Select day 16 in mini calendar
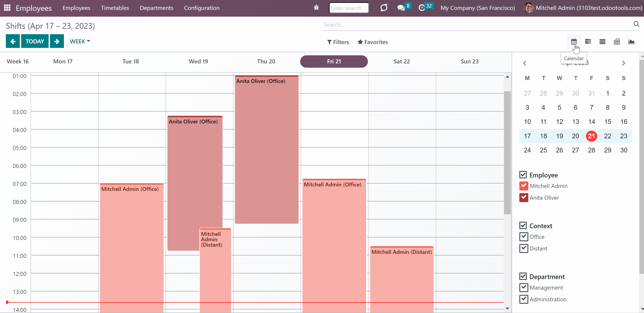This screenshot has height=313, width=644. pos(624,122)
